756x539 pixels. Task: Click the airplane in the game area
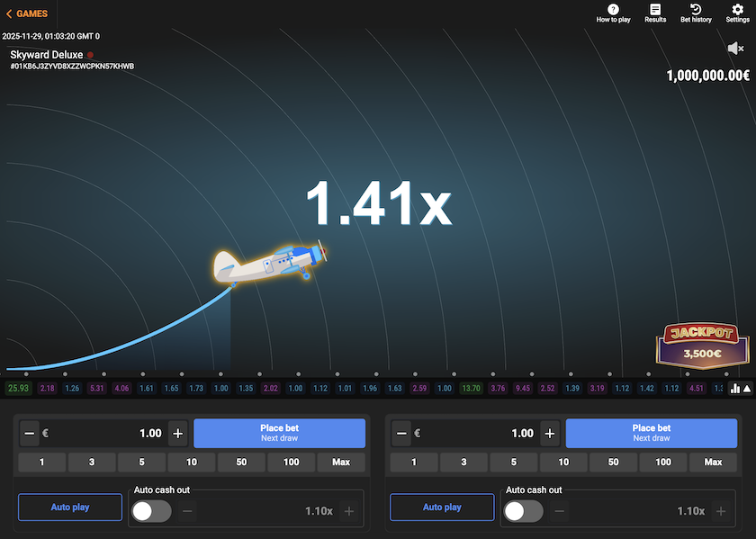pos(270,263)
